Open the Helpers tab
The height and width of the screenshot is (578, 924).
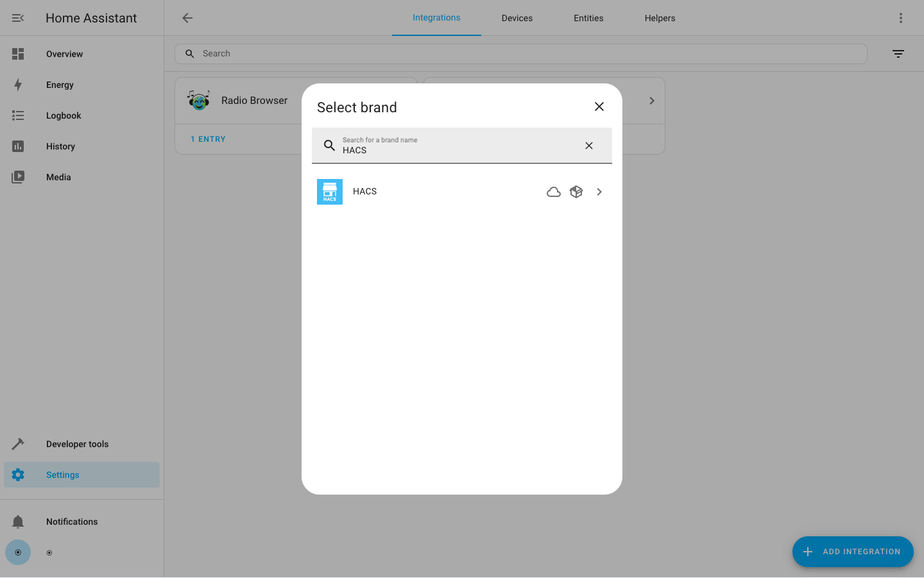tap(660, 18)
